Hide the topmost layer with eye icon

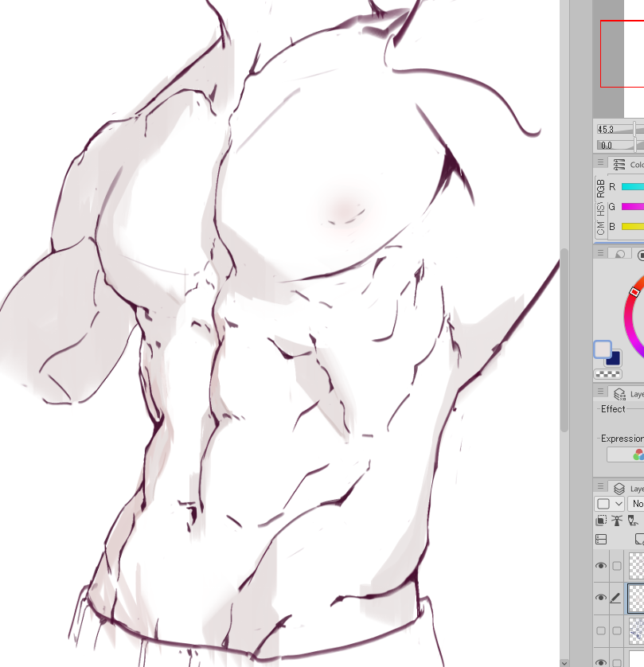600,565
